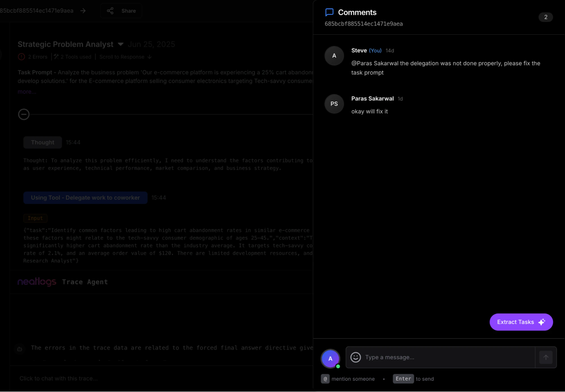Click the share network icon

pos(110,11)
